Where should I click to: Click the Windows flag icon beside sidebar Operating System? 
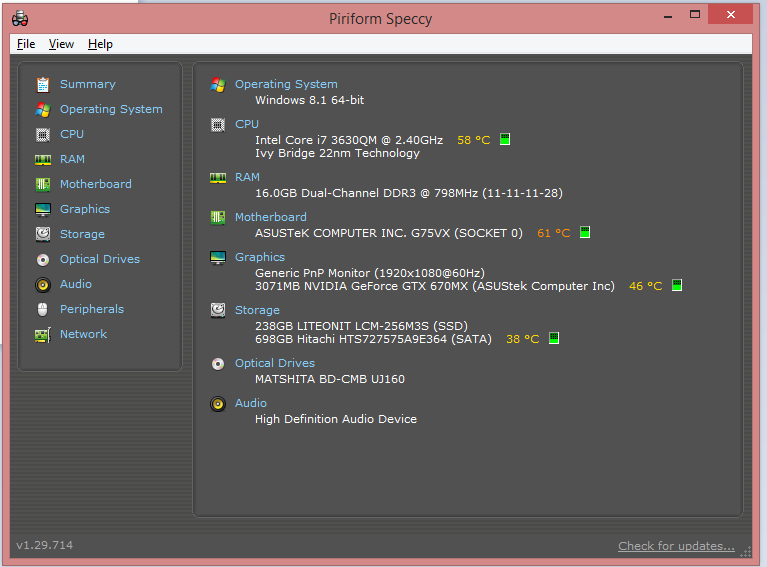(x=43, y=110)
